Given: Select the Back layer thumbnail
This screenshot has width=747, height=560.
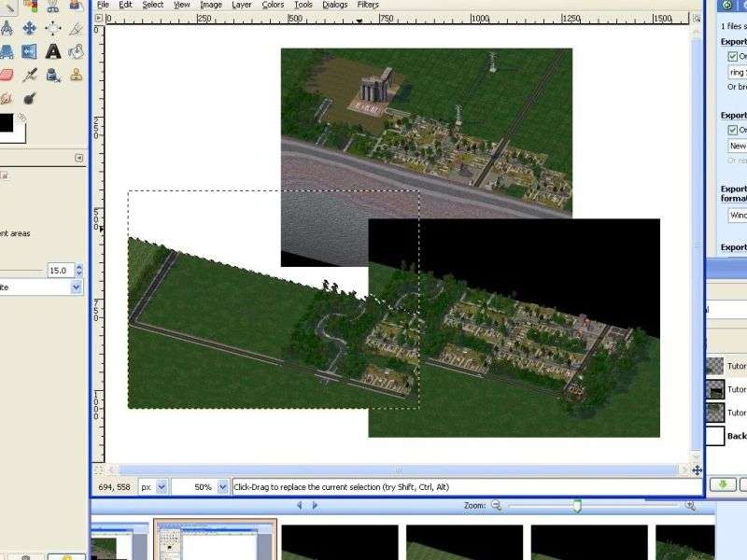Looking at the screenshot, I should (714, 436).
